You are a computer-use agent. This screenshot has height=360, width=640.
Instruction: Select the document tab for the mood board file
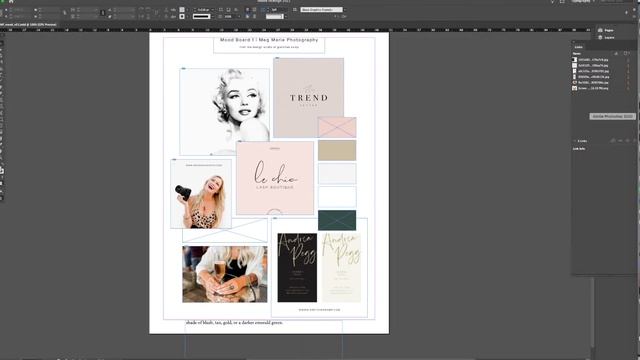tap(29, 25)
